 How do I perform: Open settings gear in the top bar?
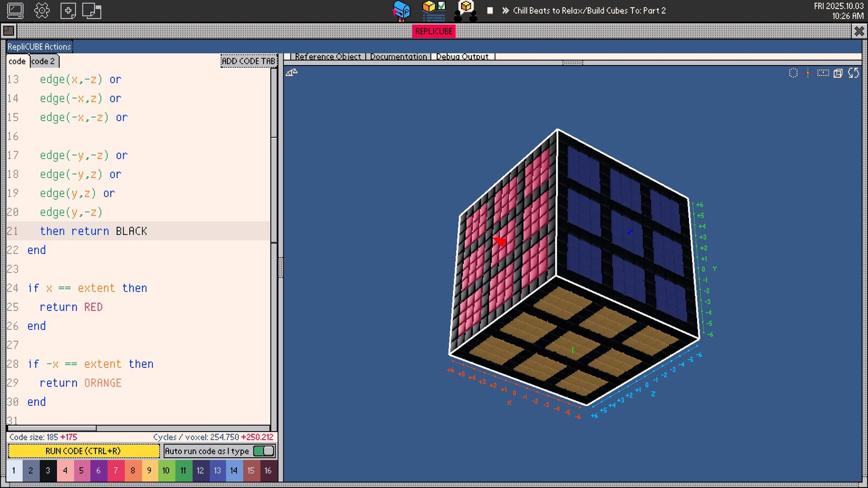tap(42, 10)
